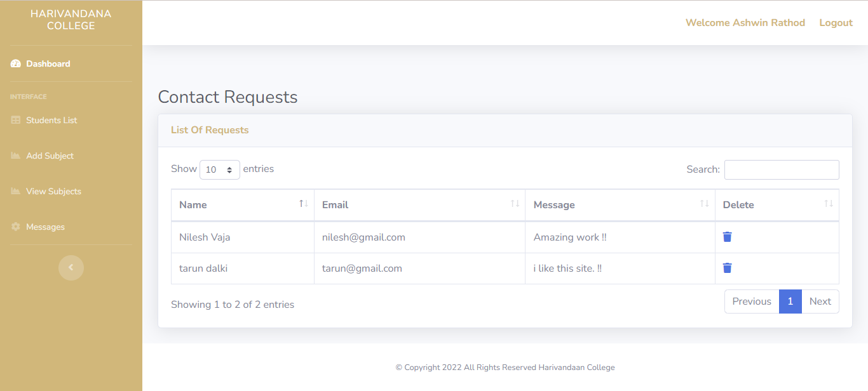Log out using Logout link
Viewport: 868px width, 391px height.
836,23
